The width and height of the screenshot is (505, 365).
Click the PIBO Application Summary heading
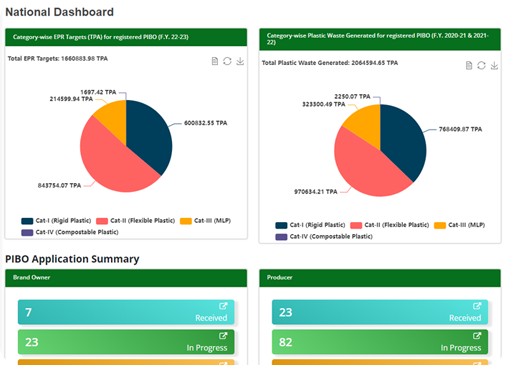coord(72,259)
